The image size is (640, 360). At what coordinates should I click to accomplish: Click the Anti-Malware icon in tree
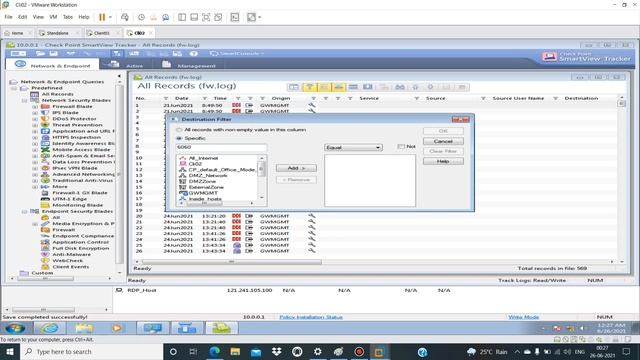pos(45,254)
